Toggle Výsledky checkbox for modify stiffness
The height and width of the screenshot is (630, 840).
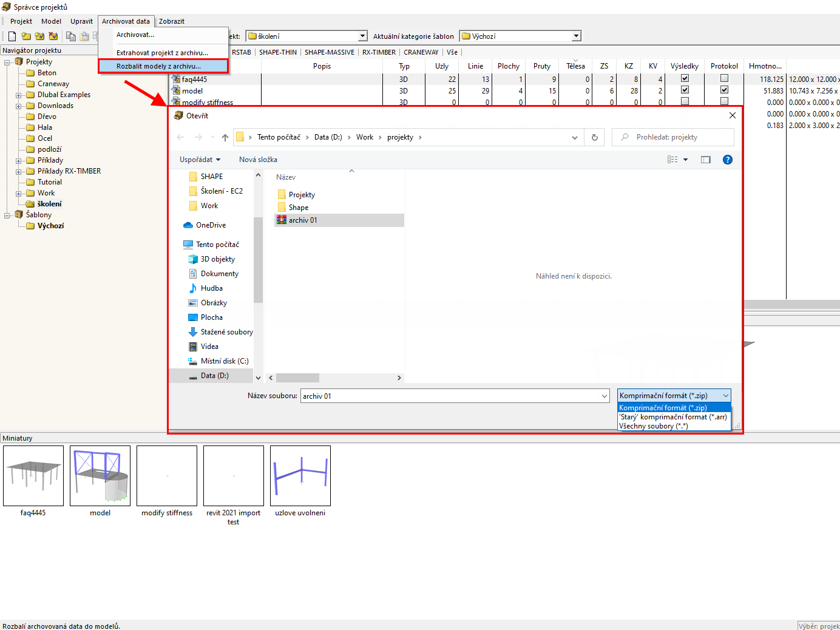[685, 101]
